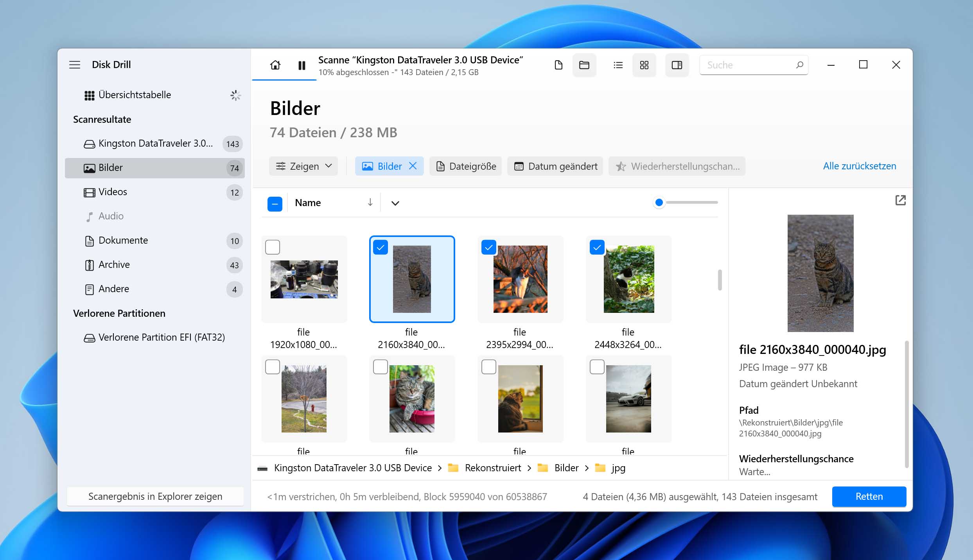Open the Audio category
This screenshot has width=973, height=560.
155,216
